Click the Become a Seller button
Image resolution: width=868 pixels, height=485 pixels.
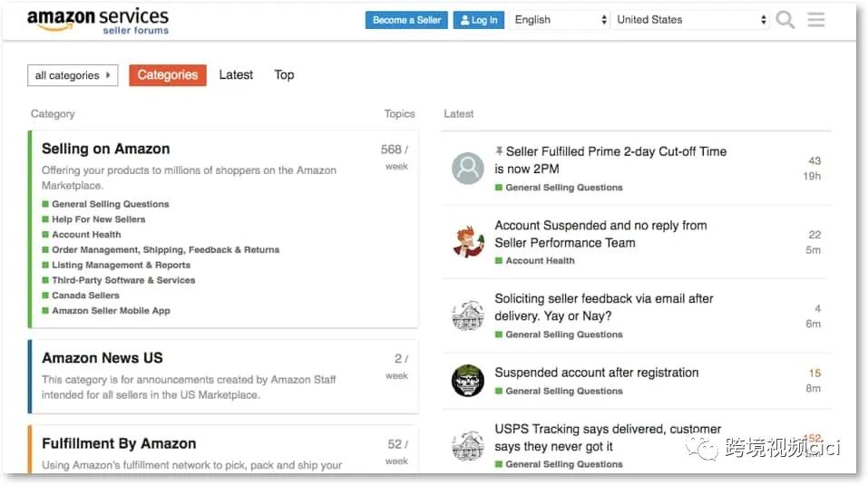(406, 20)
